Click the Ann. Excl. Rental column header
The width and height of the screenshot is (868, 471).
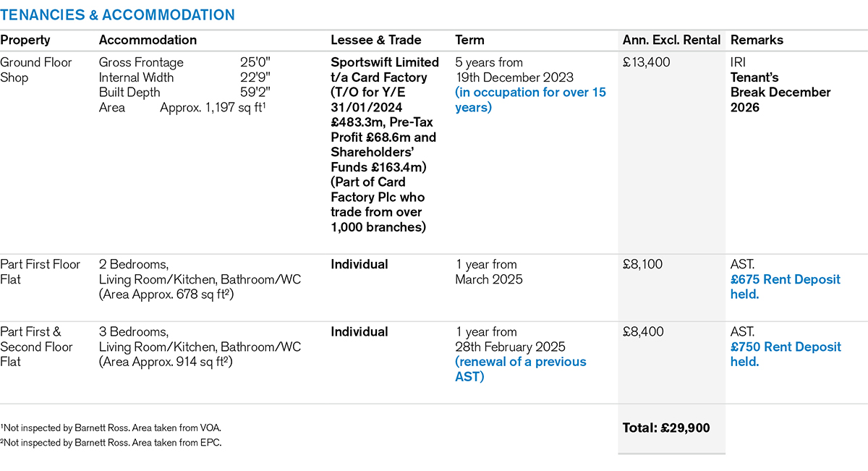[671, 41]
